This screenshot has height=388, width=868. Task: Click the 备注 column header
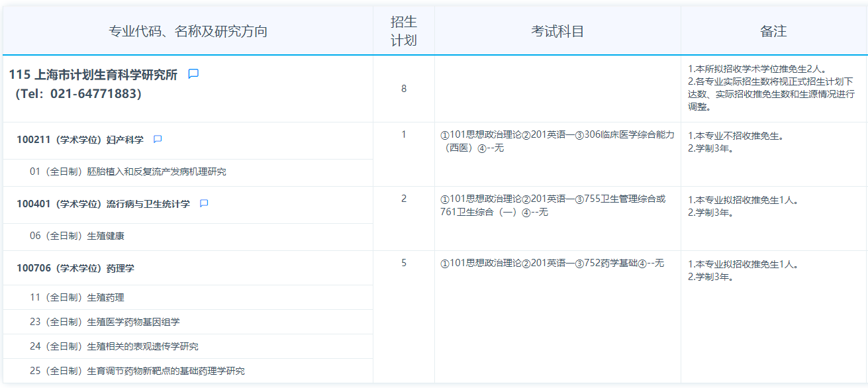point(773,32)
